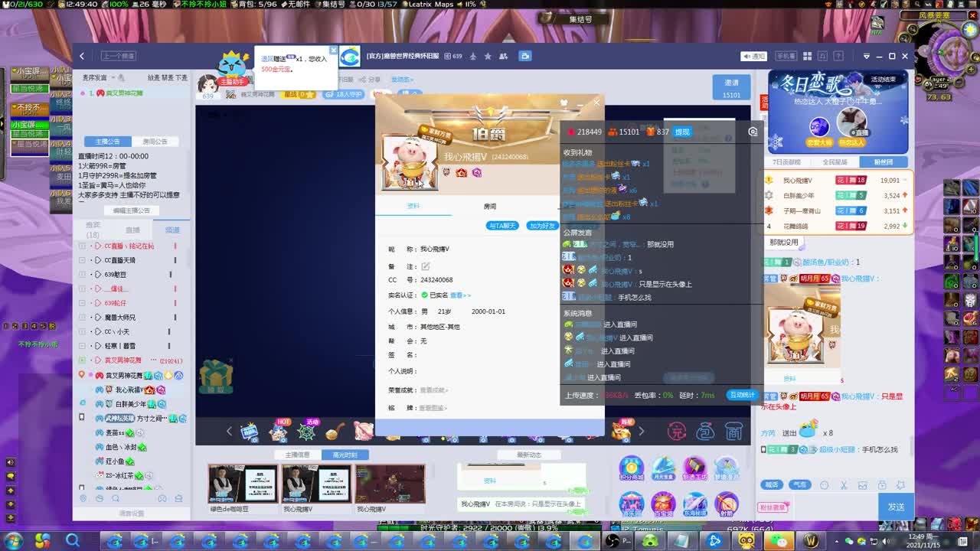Select the HOT badge gift icon

(279, 431)
